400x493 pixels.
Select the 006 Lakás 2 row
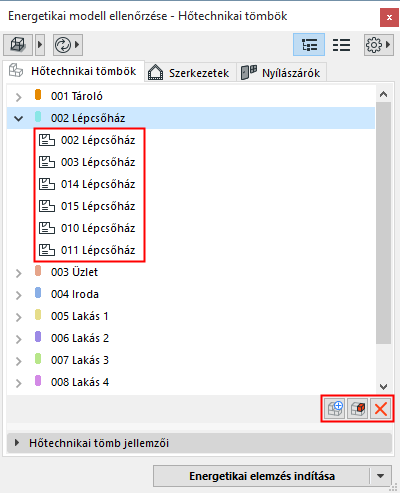(191, 338)
